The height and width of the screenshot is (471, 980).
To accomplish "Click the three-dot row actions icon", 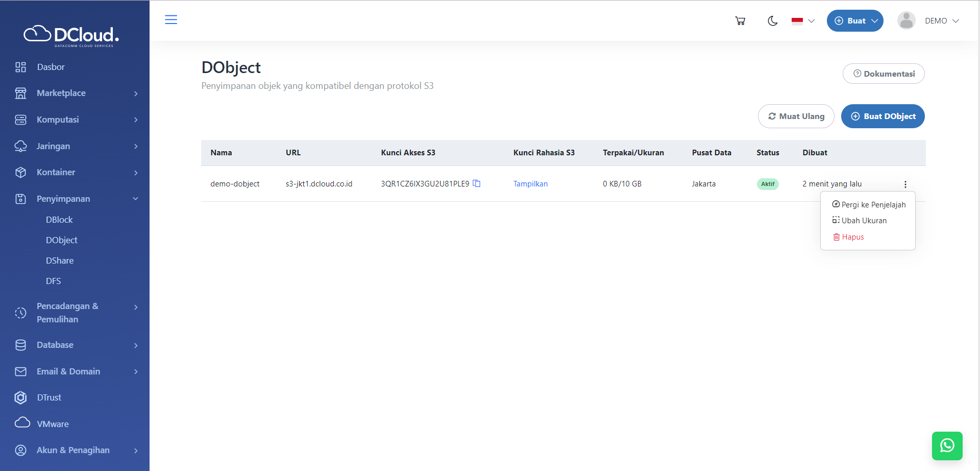I will tap(905, 184).
